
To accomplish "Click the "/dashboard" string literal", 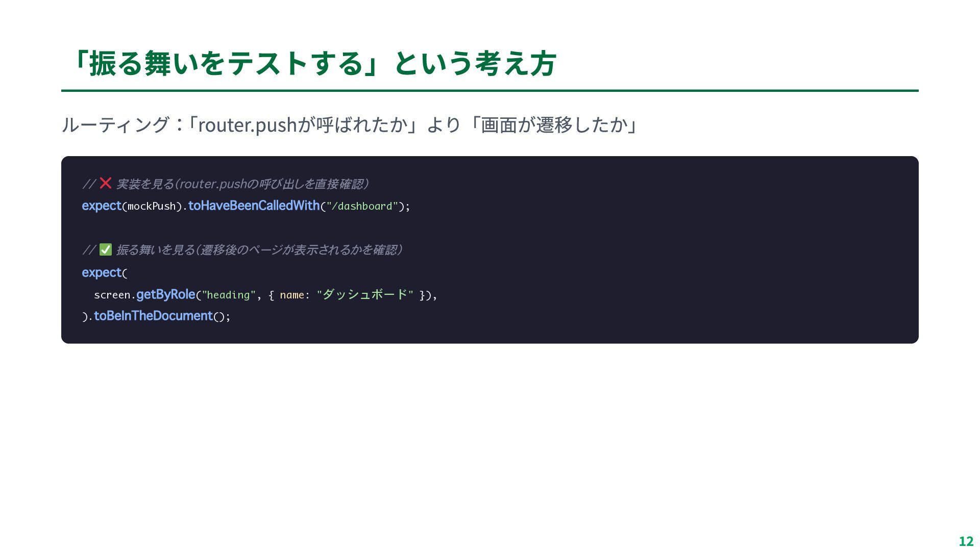I will pyautogui.click(x=362, y=206).
